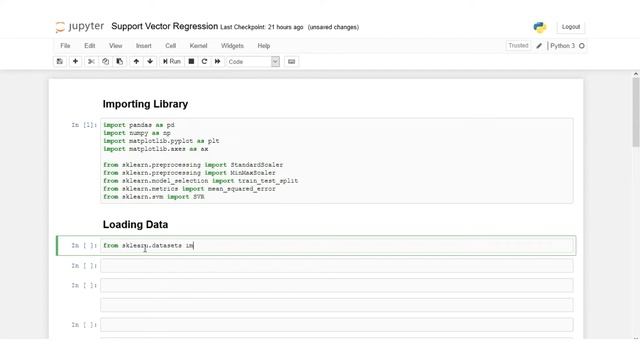Insert a cell below with plus icon
This screenshot has width=640, height=360.
pos(75,62)
